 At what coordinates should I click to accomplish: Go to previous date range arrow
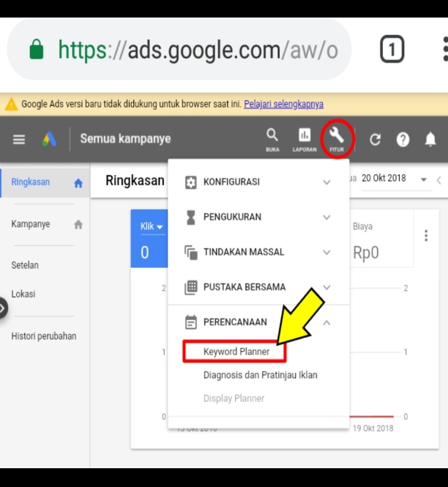(x=439, y=180)
